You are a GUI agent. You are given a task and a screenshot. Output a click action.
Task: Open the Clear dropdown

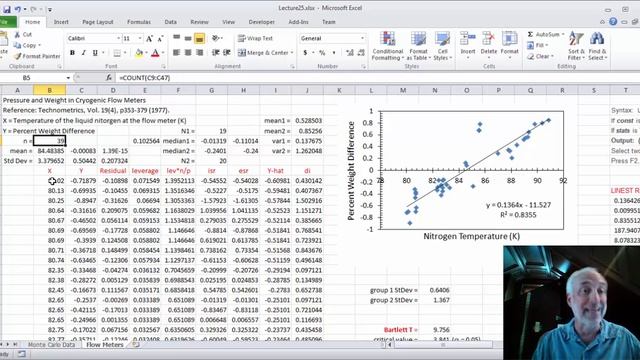tap(540, 56)
